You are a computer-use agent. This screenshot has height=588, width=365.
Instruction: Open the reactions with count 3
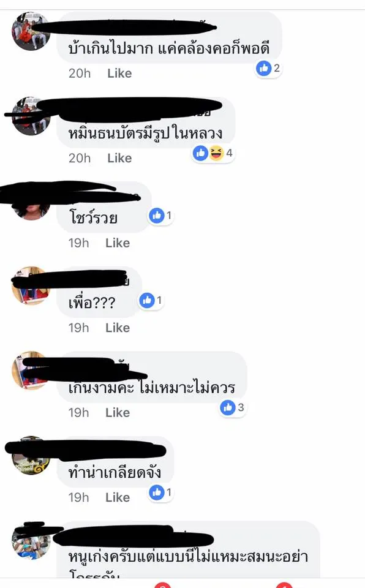point(233,408)
